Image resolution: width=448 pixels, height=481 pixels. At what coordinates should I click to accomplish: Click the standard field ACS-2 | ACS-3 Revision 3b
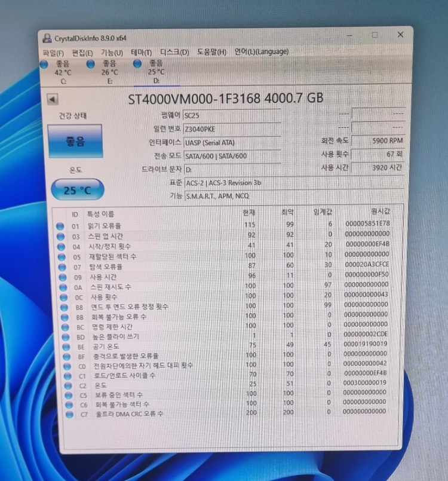[x=294, y=183]
